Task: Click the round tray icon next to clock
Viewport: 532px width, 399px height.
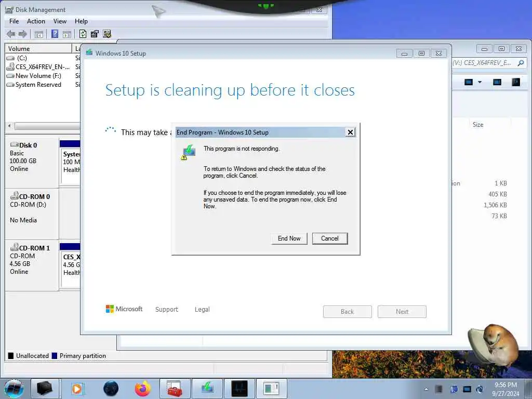Action: [x=480, y=389]
